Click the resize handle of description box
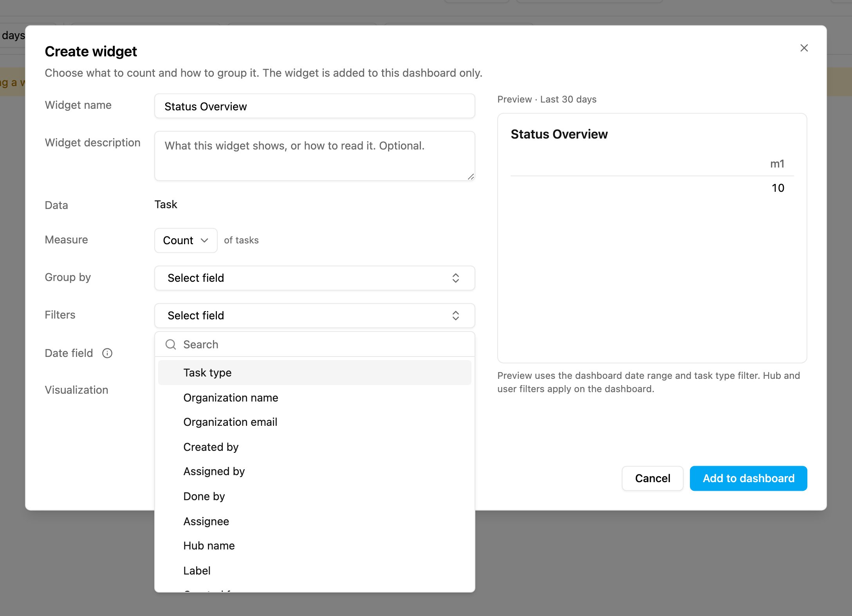Viewport: 852px width, 616px height. pos(471,177)
